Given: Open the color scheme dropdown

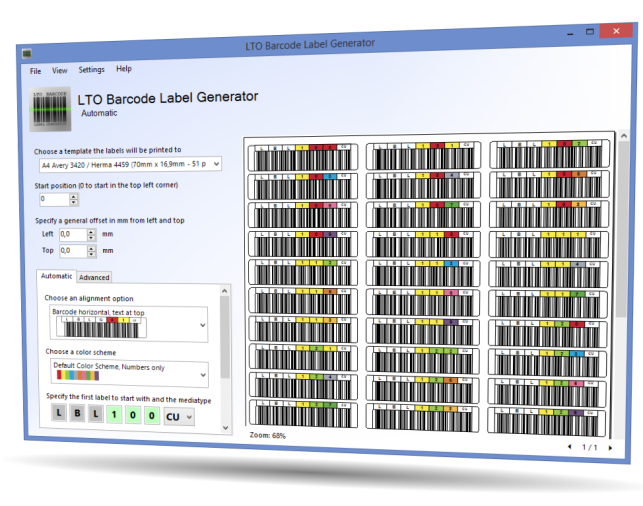Looking at the screenshot, I should pos(130,373).
